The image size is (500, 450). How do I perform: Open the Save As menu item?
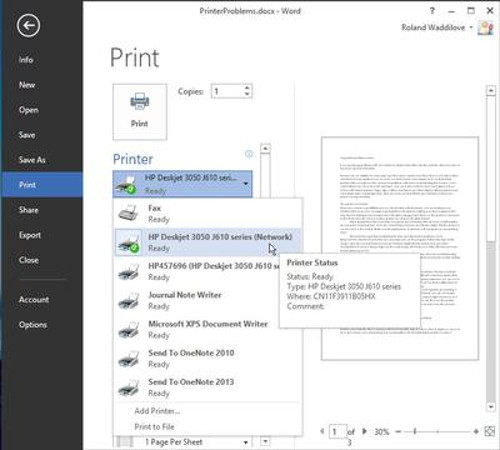32,160
